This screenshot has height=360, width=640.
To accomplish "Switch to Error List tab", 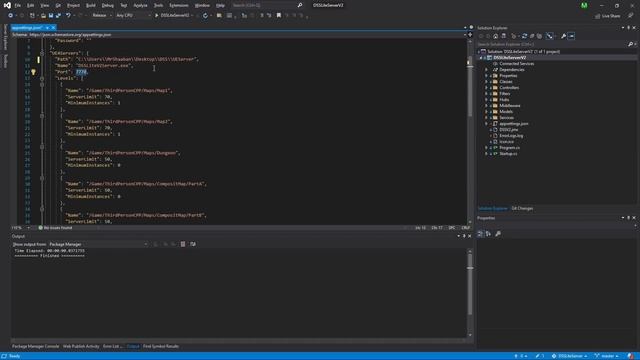I will (111, 346).
